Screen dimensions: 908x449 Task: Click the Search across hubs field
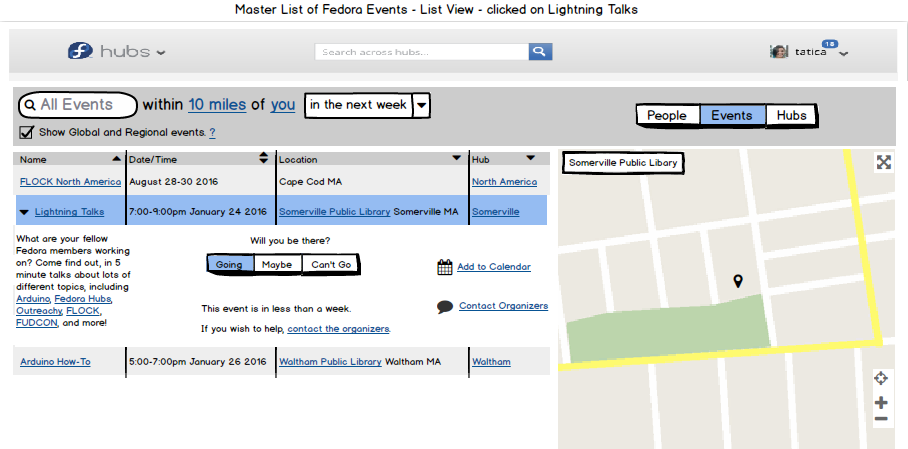click(422, 52)
